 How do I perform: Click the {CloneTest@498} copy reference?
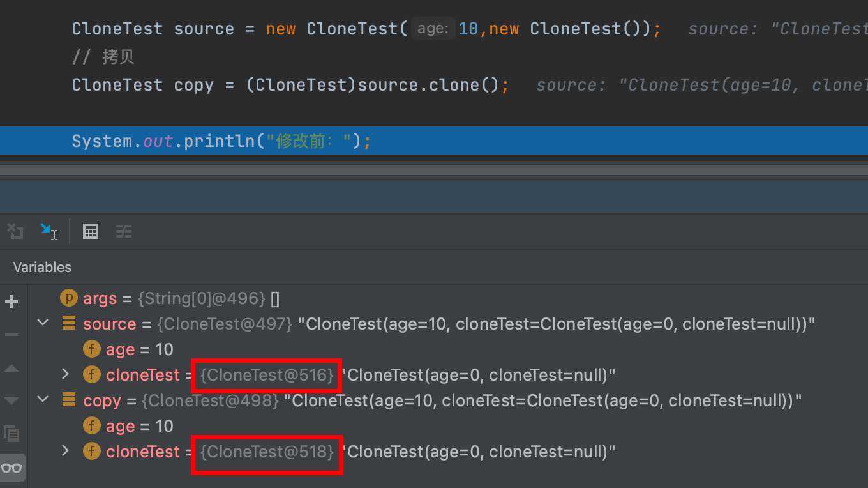click(x=211, y=400)
